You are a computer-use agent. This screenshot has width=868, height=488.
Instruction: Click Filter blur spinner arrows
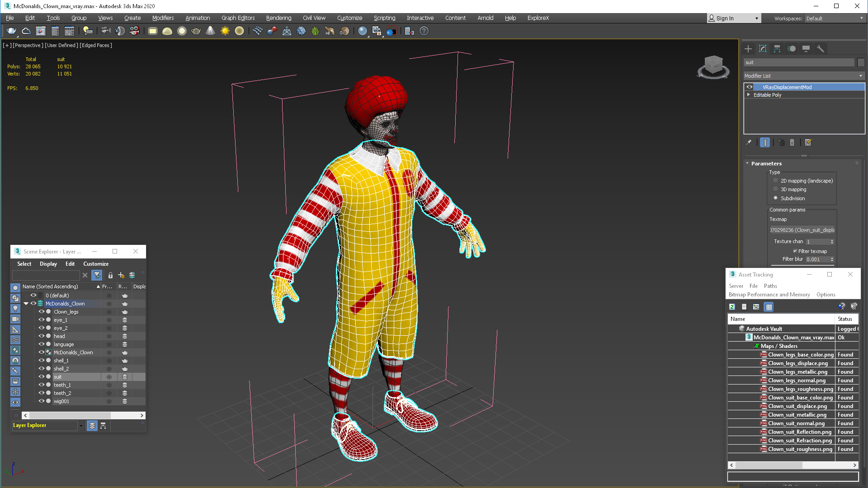click(x=832, y=259)
